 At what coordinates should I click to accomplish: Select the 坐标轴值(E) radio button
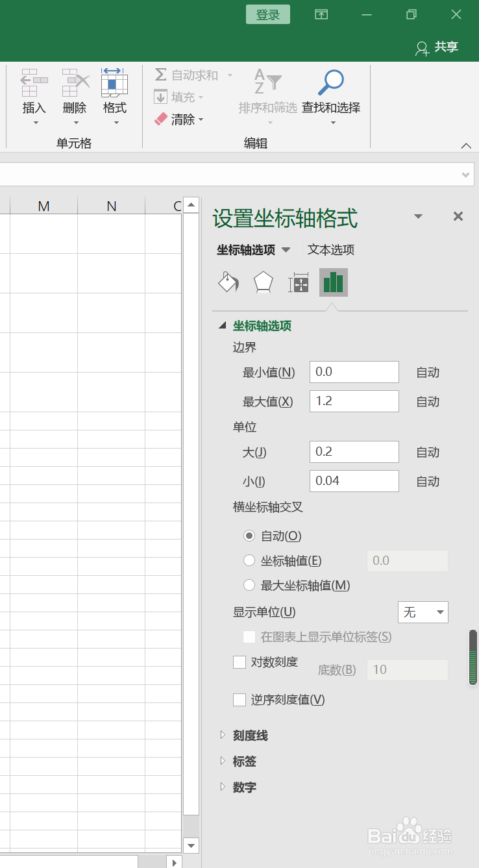[249, 561]
